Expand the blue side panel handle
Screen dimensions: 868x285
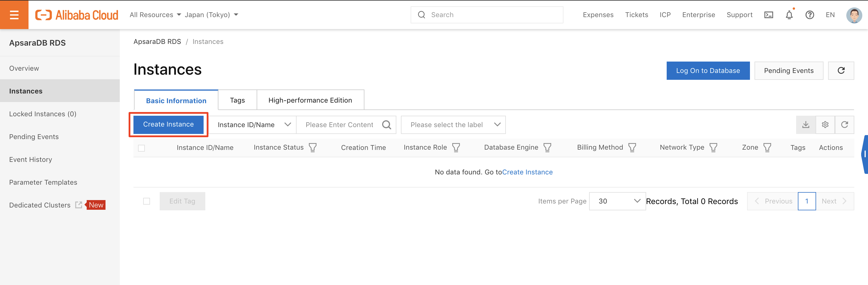pyautogui.click(x=865, y=154)
